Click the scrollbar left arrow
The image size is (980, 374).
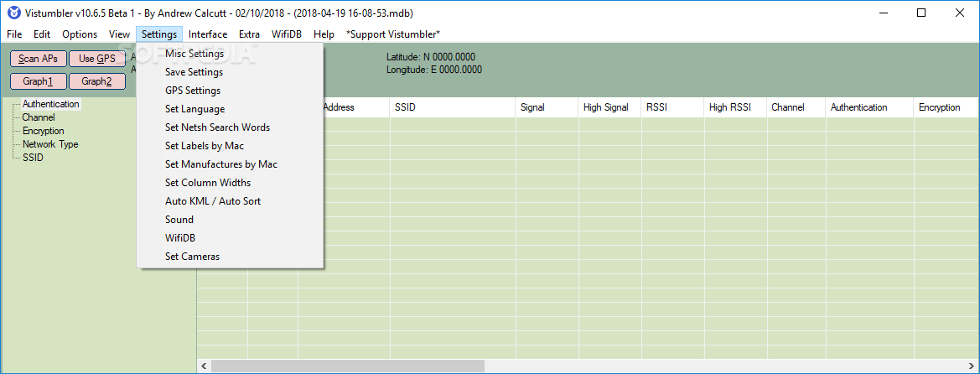[x=204, y=366]
